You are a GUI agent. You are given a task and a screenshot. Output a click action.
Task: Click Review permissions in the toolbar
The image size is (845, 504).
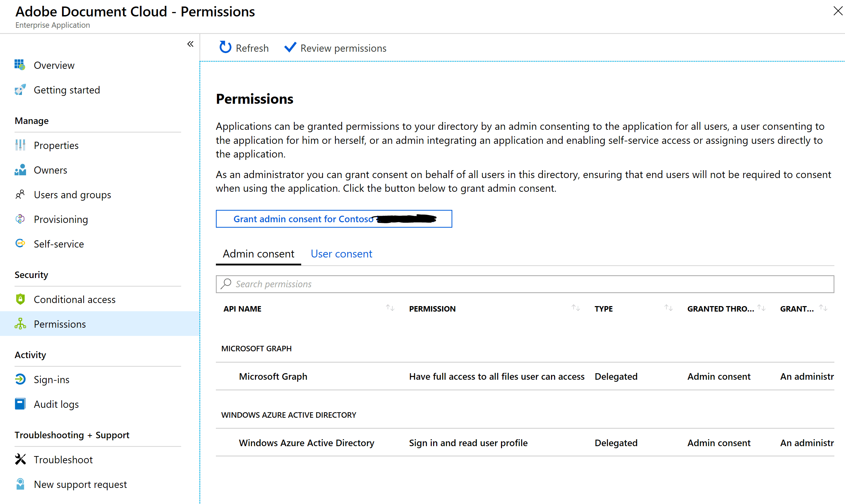[336, 48]
